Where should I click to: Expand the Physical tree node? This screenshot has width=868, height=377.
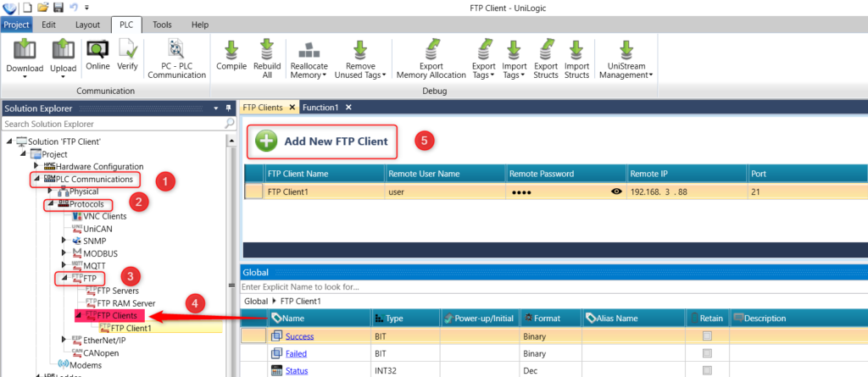[x=50, y=191]
